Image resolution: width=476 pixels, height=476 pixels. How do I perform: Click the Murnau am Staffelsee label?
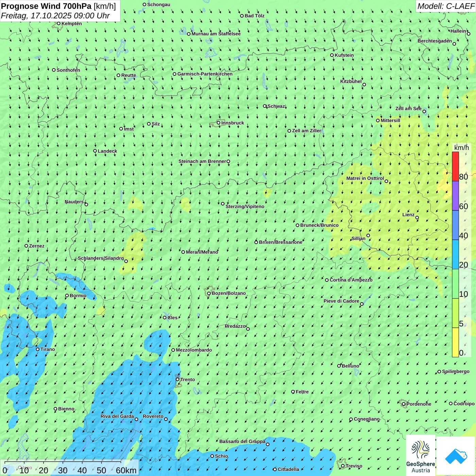(216, 34)
